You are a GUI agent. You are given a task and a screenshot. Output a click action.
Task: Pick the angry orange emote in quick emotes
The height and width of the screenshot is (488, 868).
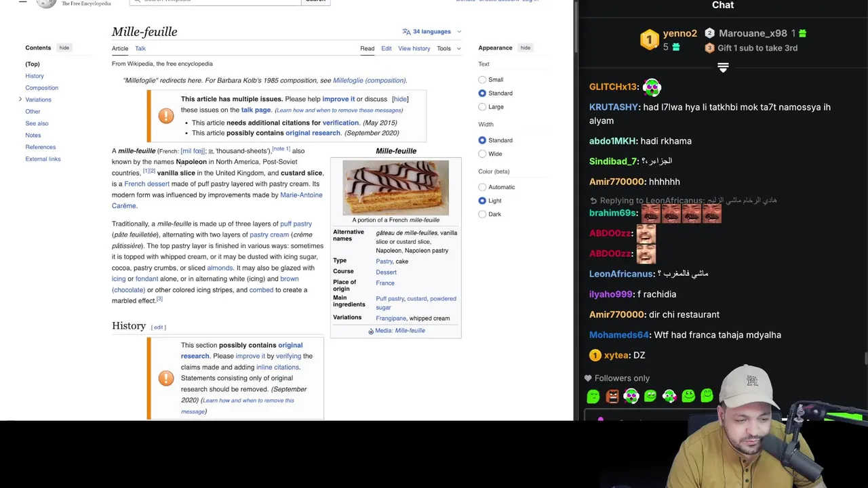[x=612, y=396]
